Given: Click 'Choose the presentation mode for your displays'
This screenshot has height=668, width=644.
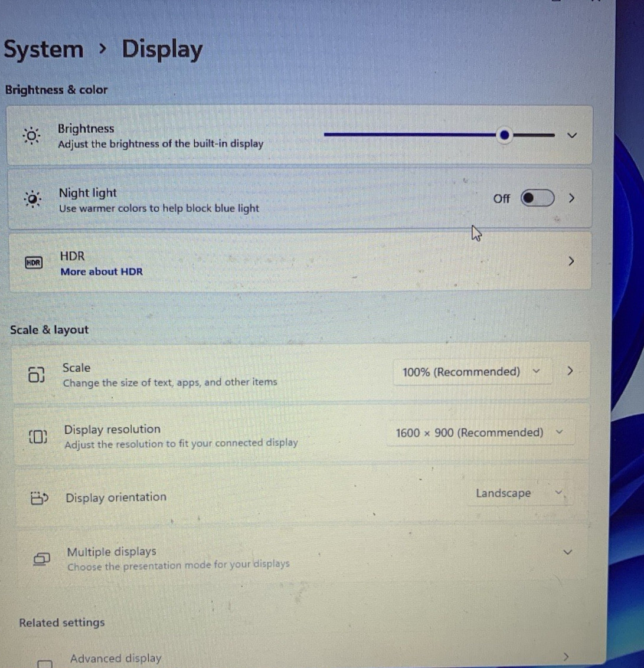Looking at the screenshot, I should 179,566.
